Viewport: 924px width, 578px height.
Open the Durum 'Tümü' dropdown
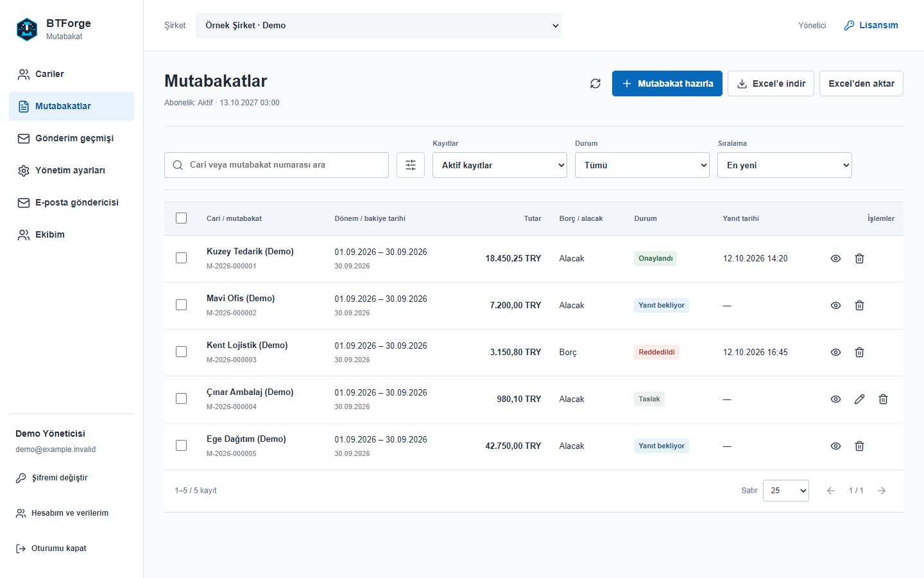tap(642, 165)
